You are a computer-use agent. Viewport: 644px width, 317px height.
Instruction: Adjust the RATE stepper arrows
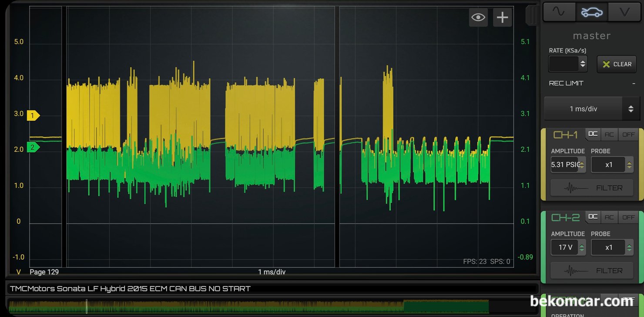[x=583, y=64]
